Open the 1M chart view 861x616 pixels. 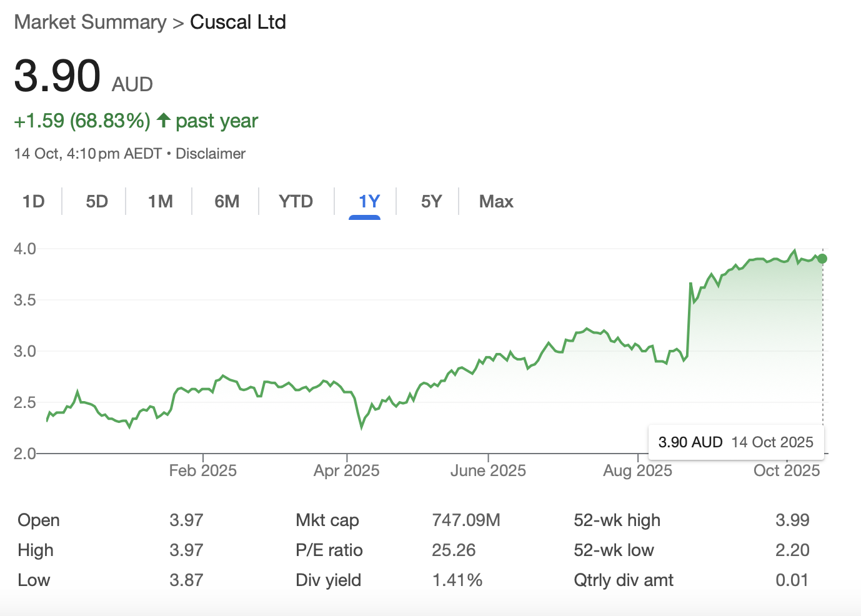160,201
